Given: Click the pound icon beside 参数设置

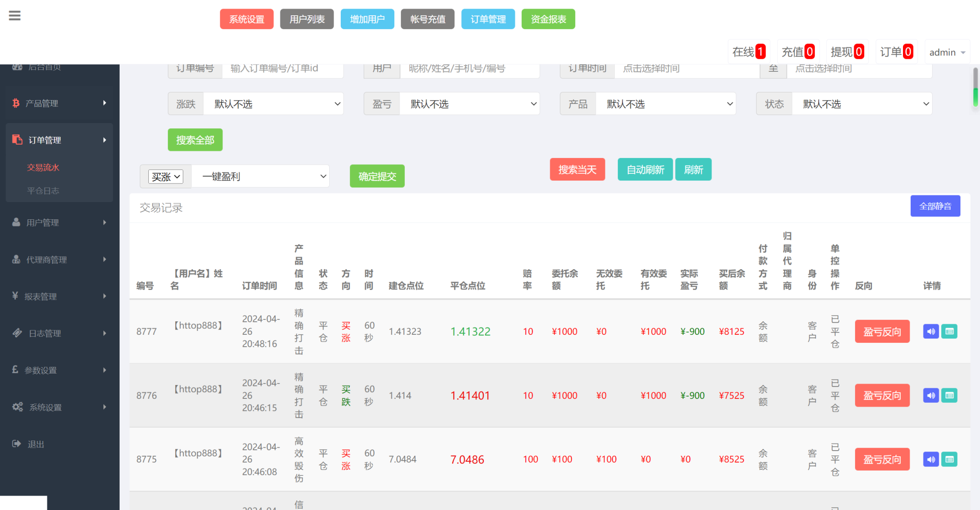Looking at the screenshot, I should (x=15, y=370).
